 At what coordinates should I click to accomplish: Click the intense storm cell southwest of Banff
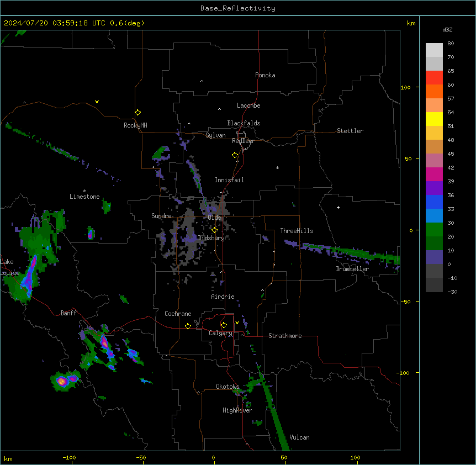click(x=62, y=381)
